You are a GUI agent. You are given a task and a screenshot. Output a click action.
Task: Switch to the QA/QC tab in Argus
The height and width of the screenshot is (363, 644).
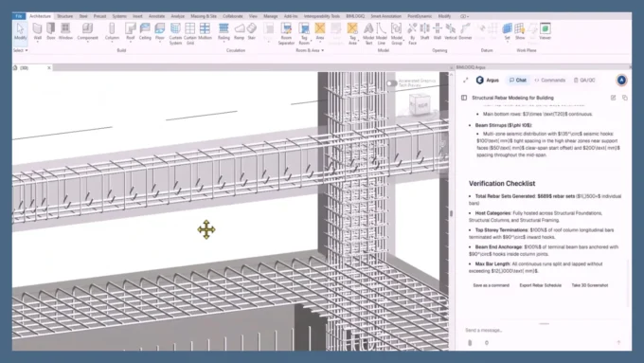pyautogui.click(x=584, y=81)
